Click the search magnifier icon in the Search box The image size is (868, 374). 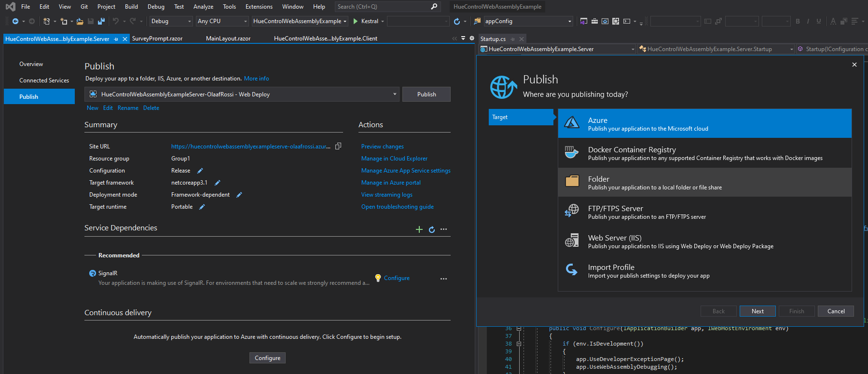click(434, 7)
